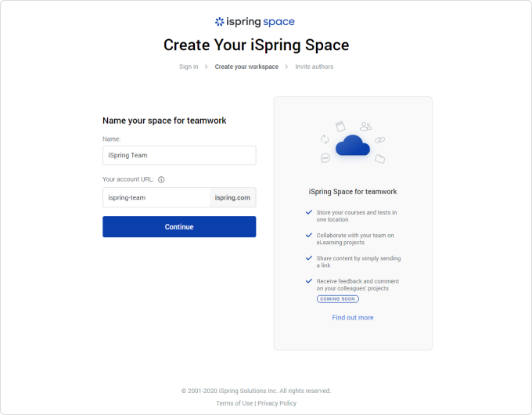532x415 pixels.
Task: Open the 'Find out more' link
Action: point(353,317)
